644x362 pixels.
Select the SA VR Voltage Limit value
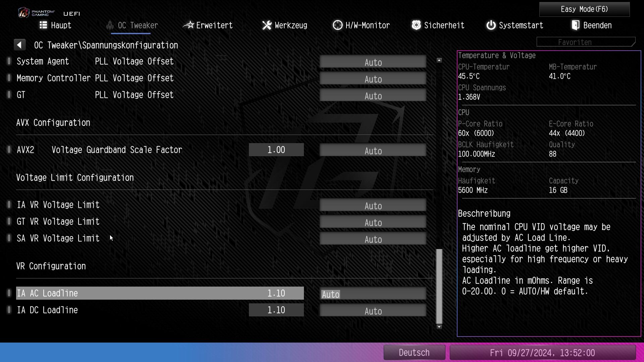click(373, 239)
